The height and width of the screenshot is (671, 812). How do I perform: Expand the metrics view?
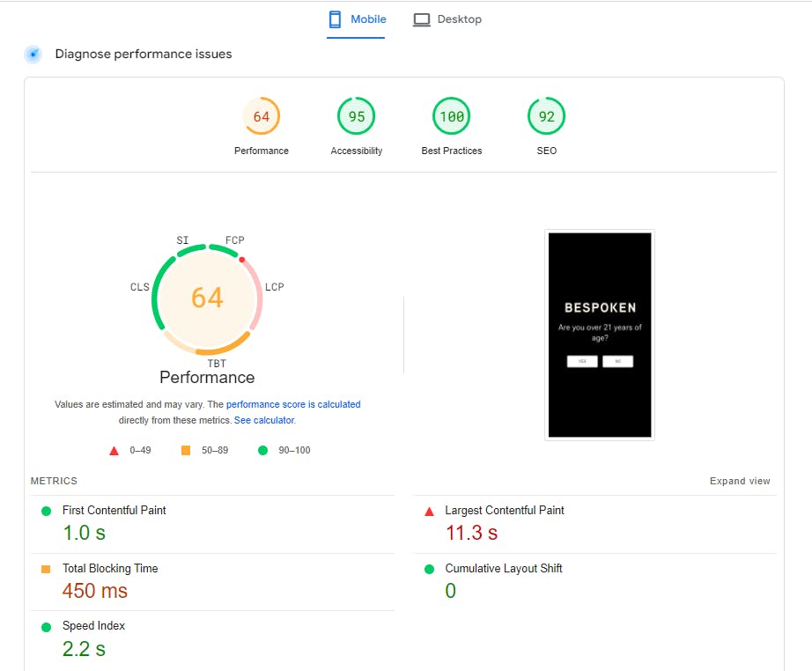coord(740,482)
